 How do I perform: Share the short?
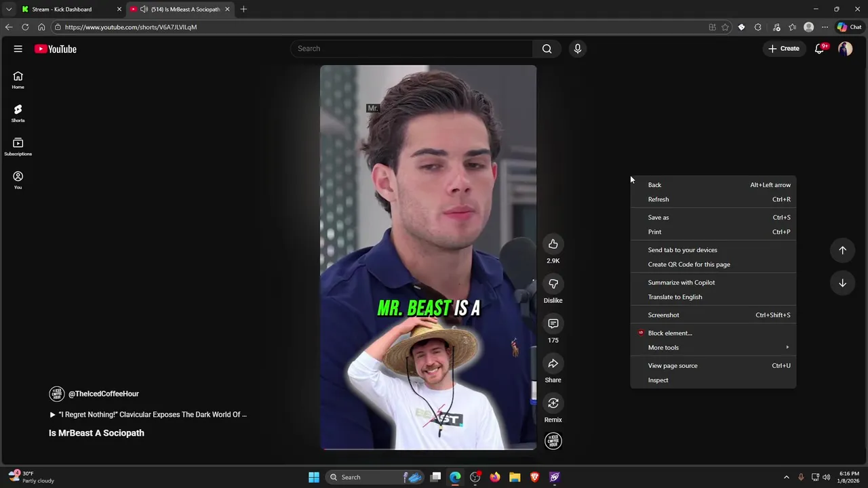[x=553, y=364]
